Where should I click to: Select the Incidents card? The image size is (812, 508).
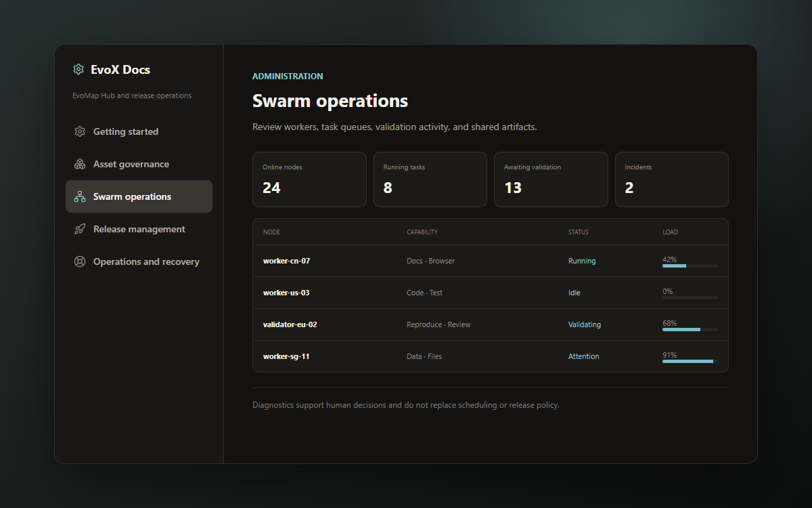pos(672,179)
